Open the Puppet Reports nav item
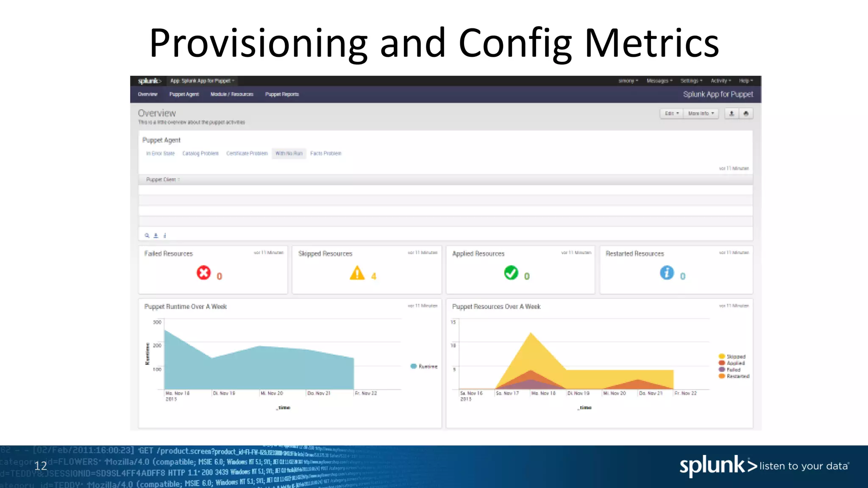Image resolution: width=868 pixels, height=488 pixels. [282, 94]
